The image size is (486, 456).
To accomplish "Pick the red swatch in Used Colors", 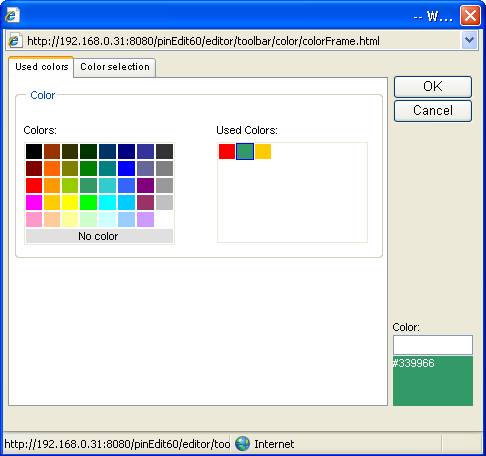I will click(227, 151).
